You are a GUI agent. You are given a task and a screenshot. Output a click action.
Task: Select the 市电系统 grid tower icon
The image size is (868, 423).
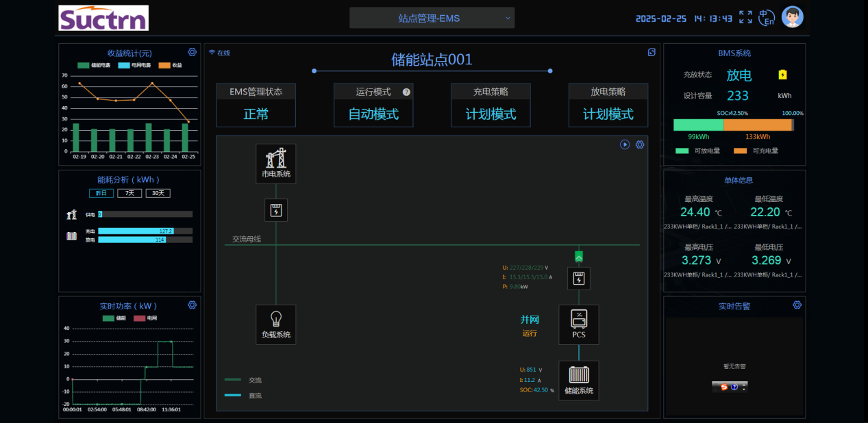[276, 164]
